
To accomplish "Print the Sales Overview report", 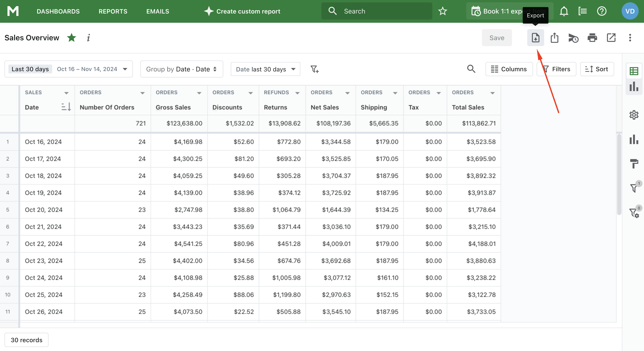I will point(592,38).
